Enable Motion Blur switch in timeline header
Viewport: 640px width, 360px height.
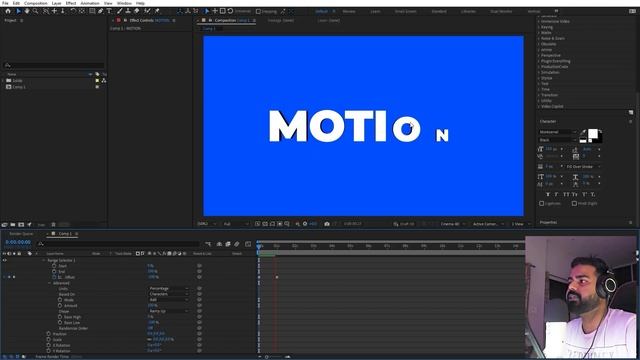[237, 244]
